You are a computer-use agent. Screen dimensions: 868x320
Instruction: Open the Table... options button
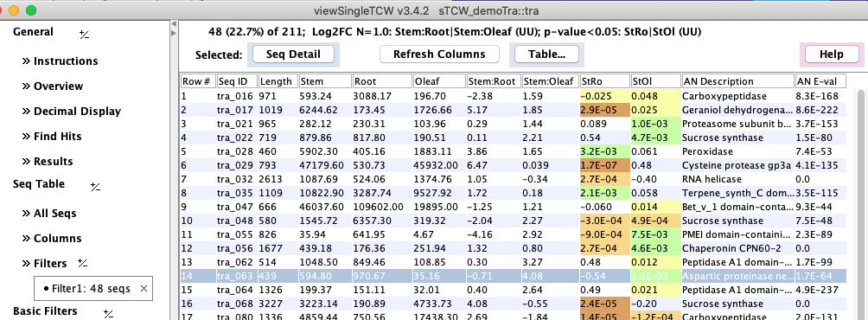tap(546, 54)
